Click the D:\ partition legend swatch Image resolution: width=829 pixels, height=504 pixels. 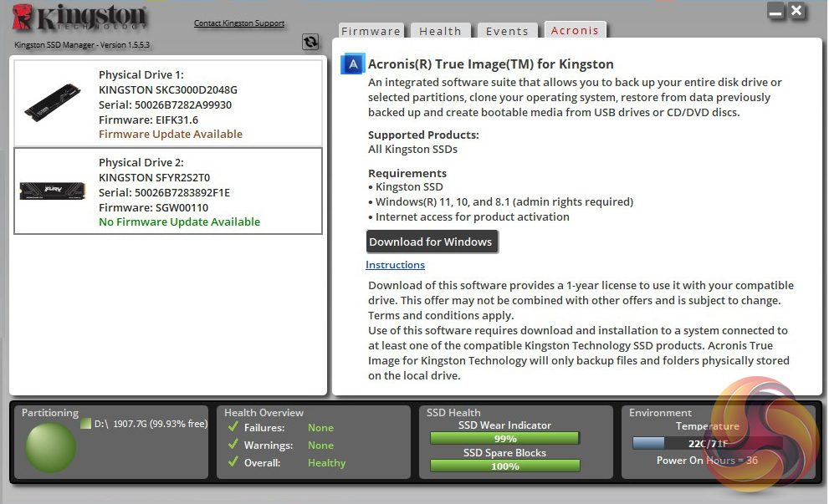85,424
